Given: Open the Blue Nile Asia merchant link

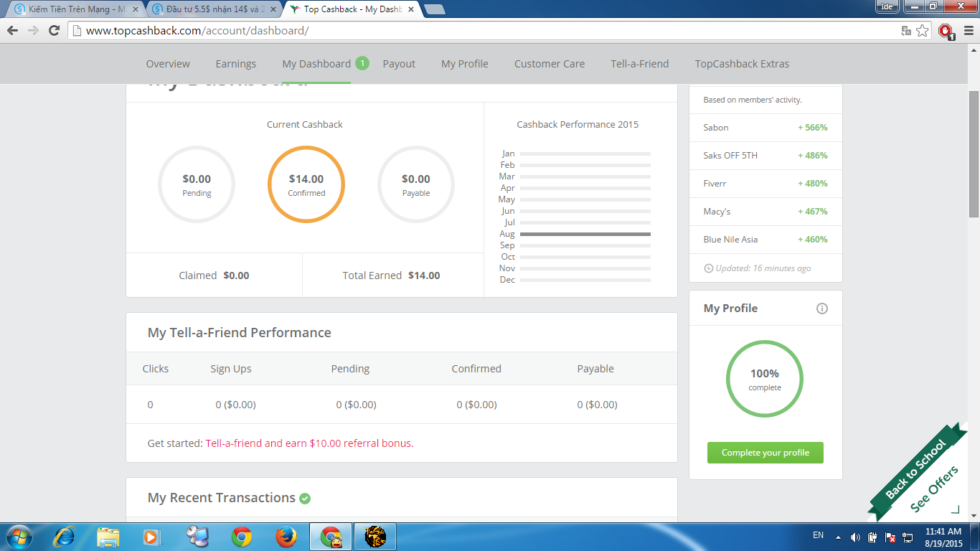Looking at the screenshot, I should pos(730,240).
